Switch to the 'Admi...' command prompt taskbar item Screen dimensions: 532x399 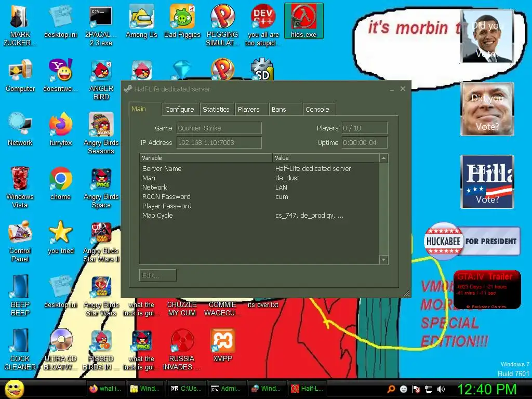tap(227, 389)
